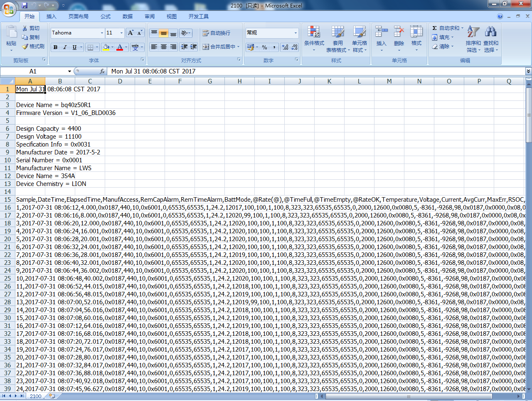This screenshot has width=532, height=401.
Task: Open 套用表格格式 table styles gallery
Action: click(x=337, y=39)
